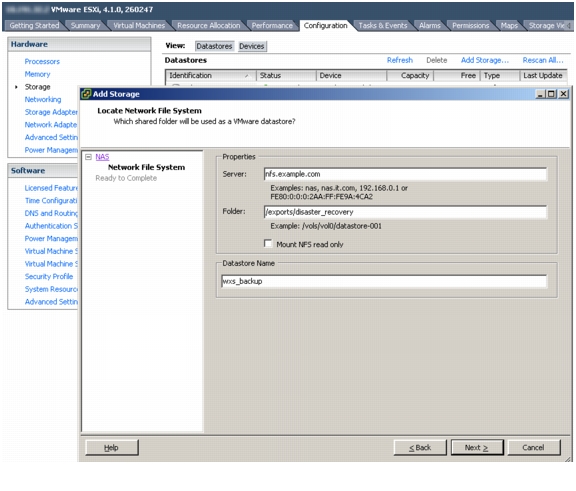Open Resource Allocation tab
The height and width of the screenshot is (491, 576).
208,25
